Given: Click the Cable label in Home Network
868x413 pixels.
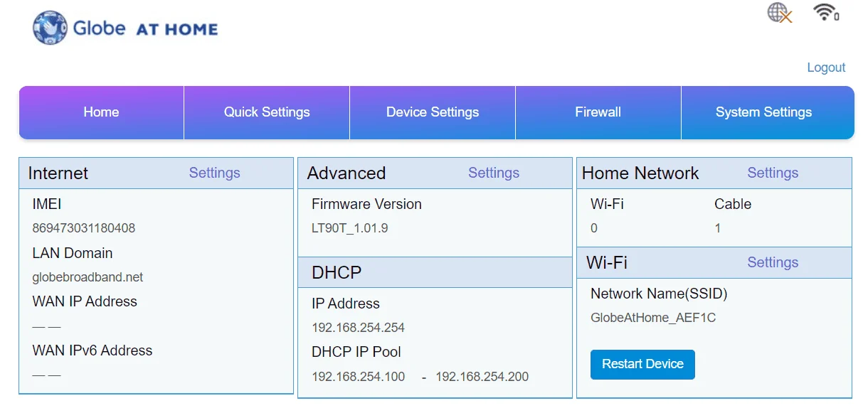Looking at the screenshot, I should (x=733, y=204).
